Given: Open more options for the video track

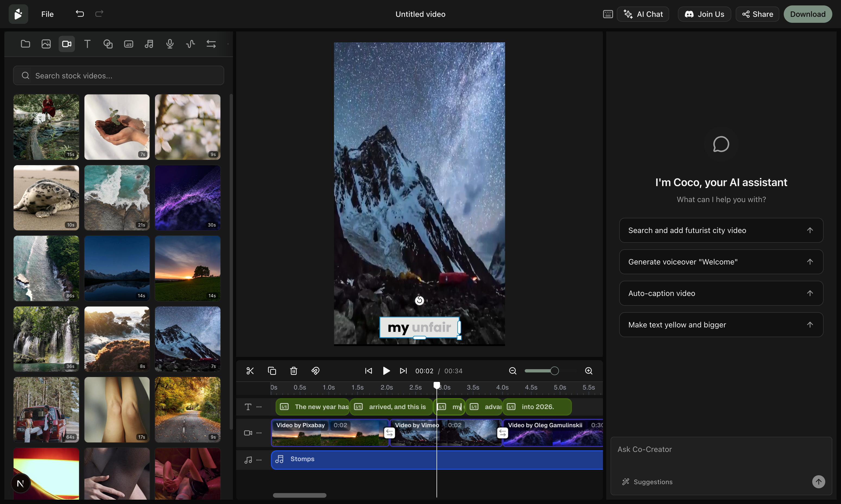Looking at the screenshot, I should pos(259,433).
